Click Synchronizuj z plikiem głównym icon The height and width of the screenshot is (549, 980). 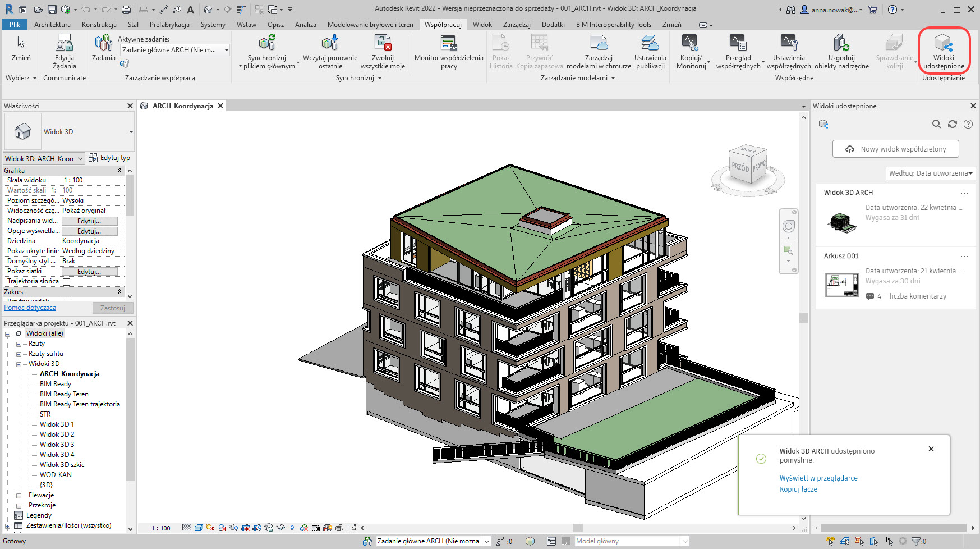[x=266, y=43]
